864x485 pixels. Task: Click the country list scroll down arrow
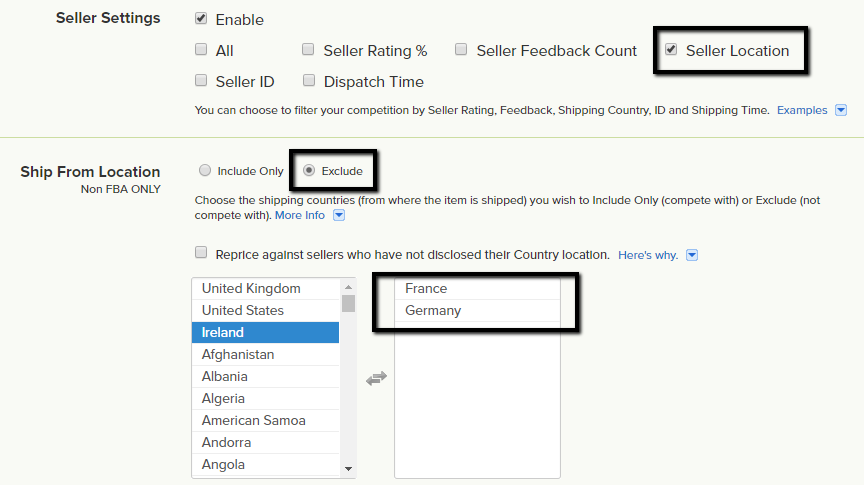(x=348, y=468)
